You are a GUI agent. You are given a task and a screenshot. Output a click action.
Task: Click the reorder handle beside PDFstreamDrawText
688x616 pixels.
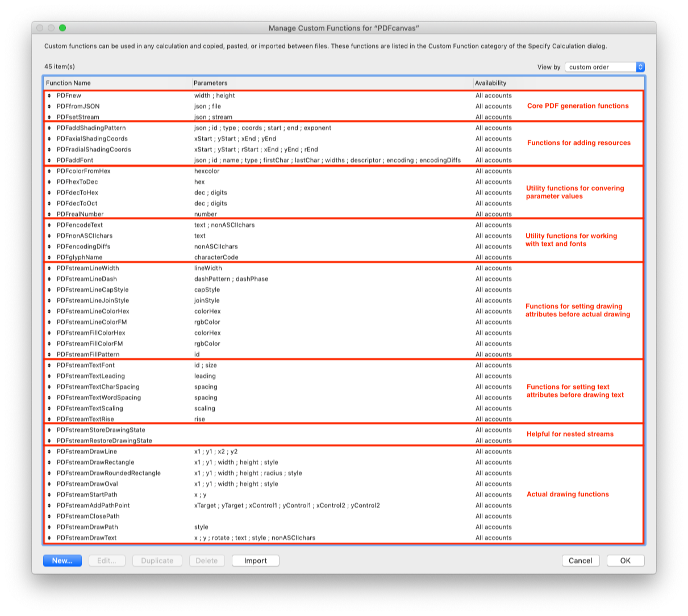pos(49,538)
